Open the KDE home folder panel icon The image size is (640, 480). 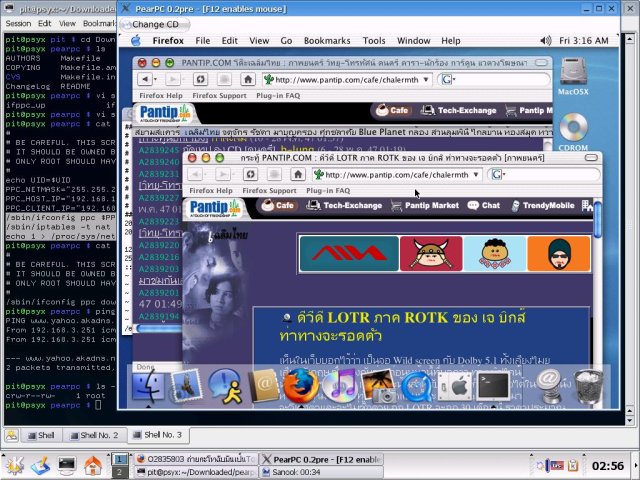point(93,465)
